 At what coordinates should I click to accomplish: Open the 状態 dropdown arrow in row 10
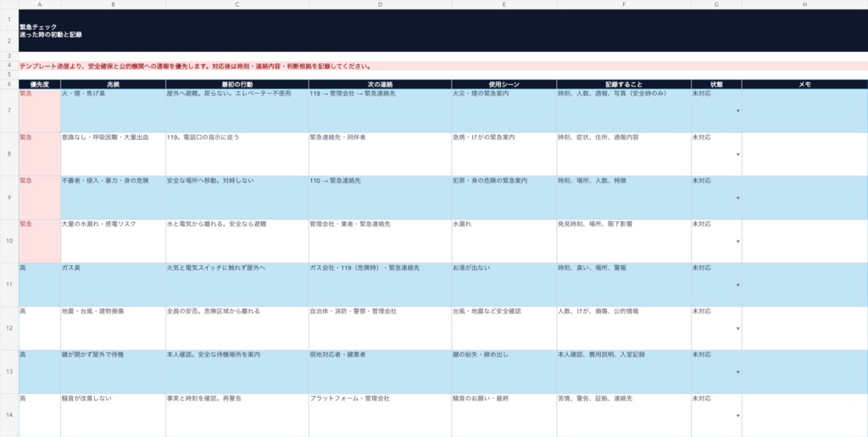[x=737, y=241]
